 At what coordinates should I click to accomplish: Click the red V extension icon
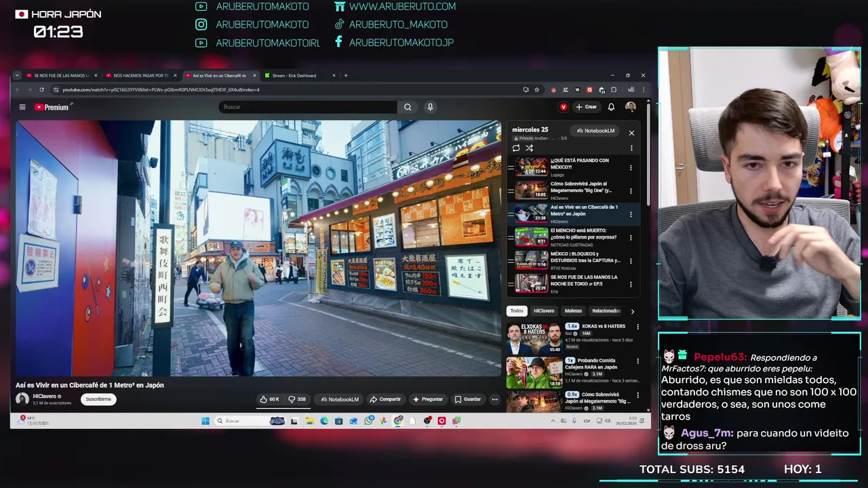click(x=563, y=107)
